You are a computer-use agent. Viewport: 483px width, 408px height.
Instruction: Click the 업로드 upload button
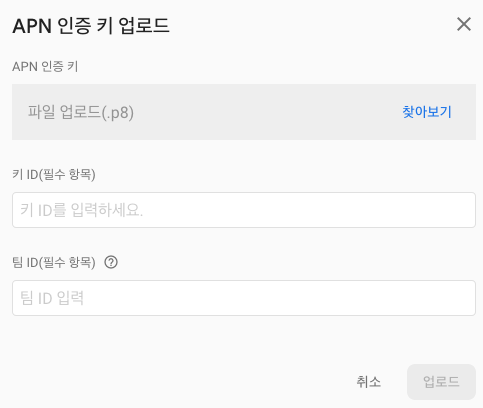click(x=441, y=382)
